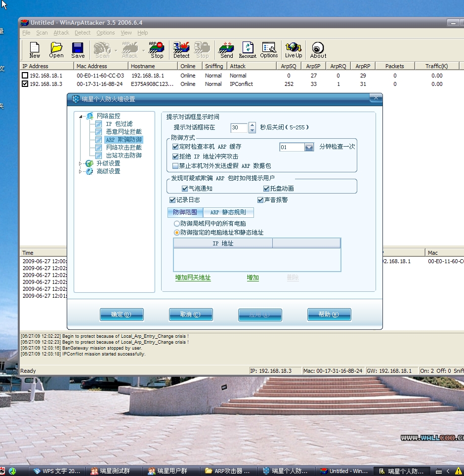Uncheck the 声音报警 checkbox
The height and width of the screenshot is (476, 464).
pyautogui.click(x=260, y=200)
